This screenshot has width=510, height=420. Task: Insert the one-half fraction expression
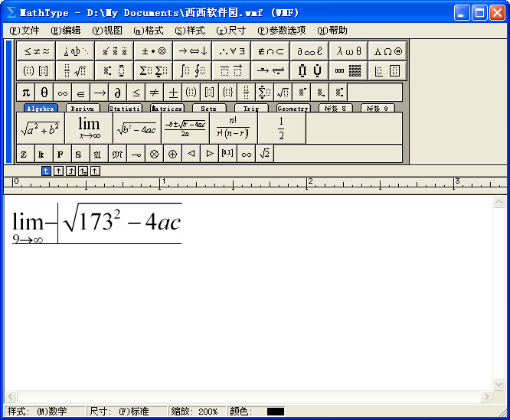point(281,128)
